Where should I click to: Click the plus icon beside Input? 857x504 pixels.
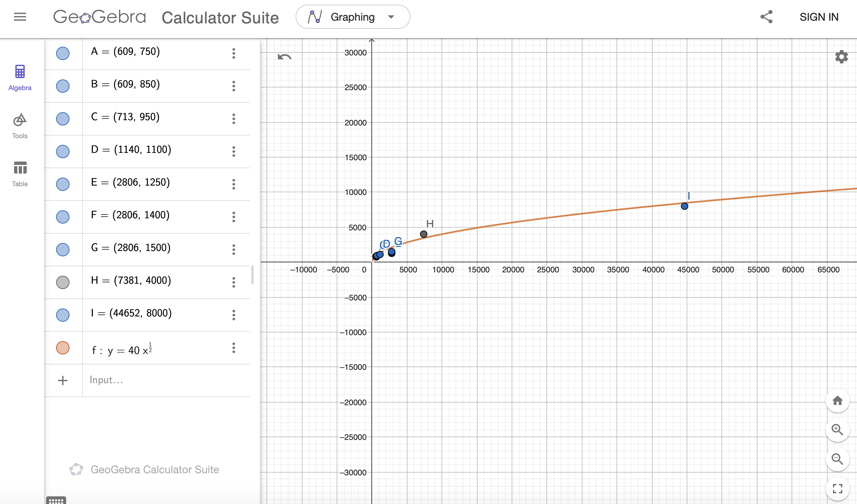[62, 380]
